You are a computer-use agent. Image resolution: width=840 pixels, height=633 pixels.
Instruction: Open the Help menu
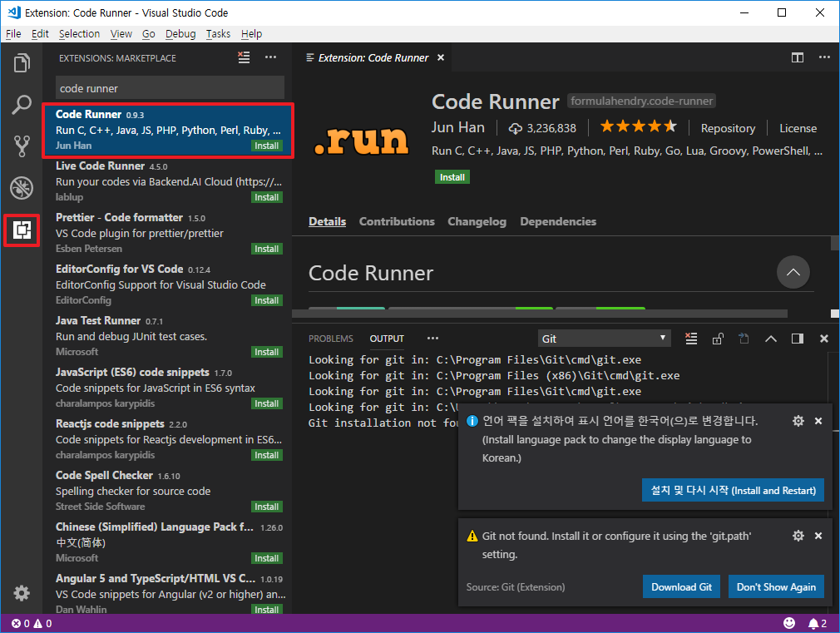click(251, 34)
